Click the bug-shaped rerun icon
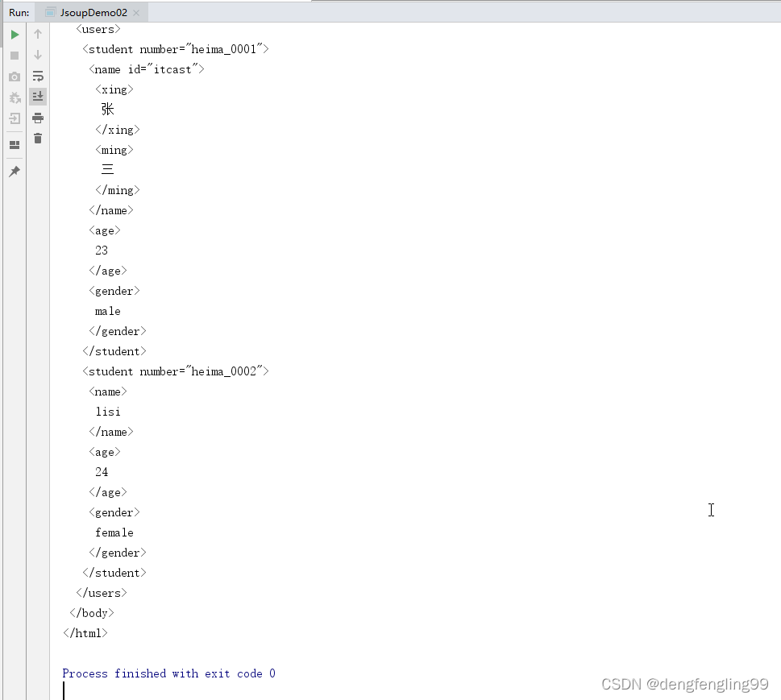Screen dimensions: 781x700 click(15, 97)
